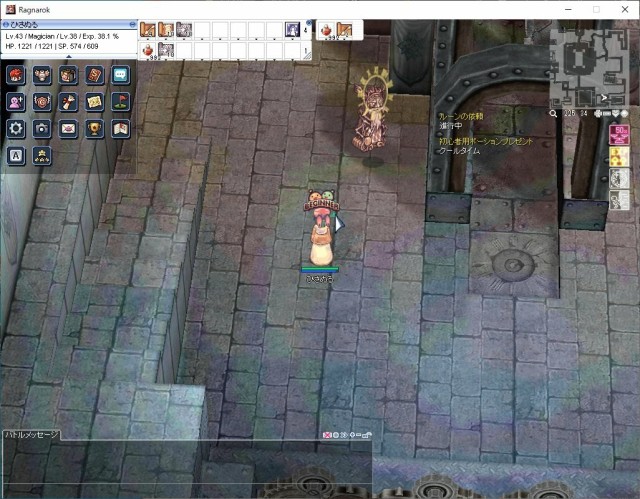Image resolution: width=640 pixels, height=499 pixels.
Task: Open the guild emblem icon
Action: (42, 102)
